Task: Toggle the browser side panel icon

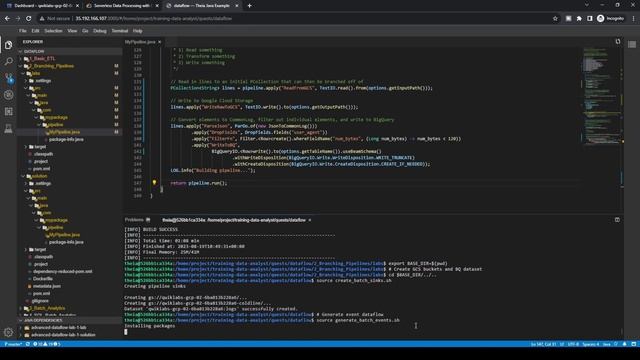Action: coord(589,18)
